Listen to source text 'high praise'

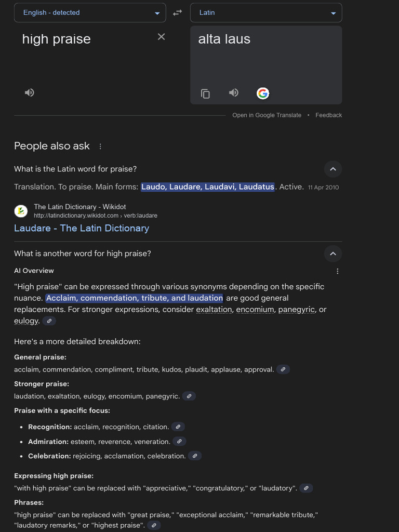coord(30,92)
